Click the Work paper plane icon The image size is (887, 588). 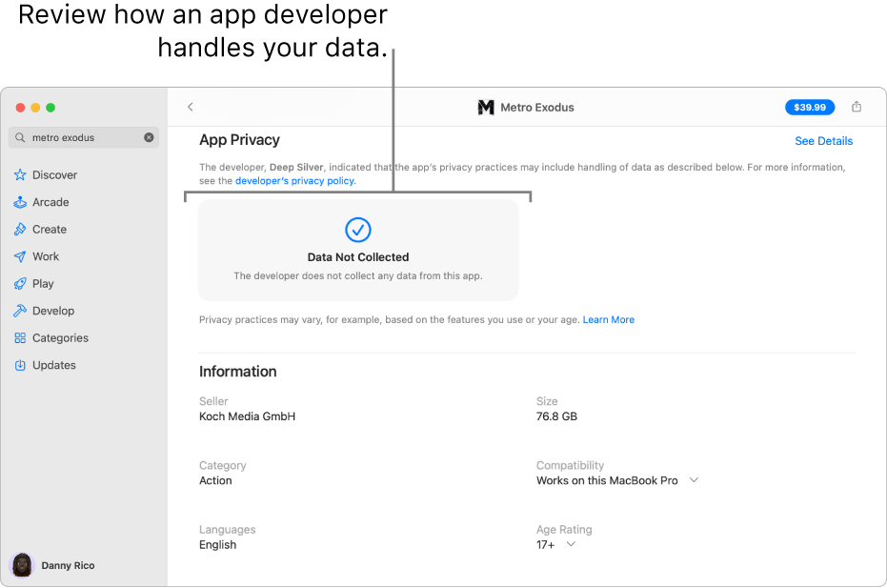20,256
